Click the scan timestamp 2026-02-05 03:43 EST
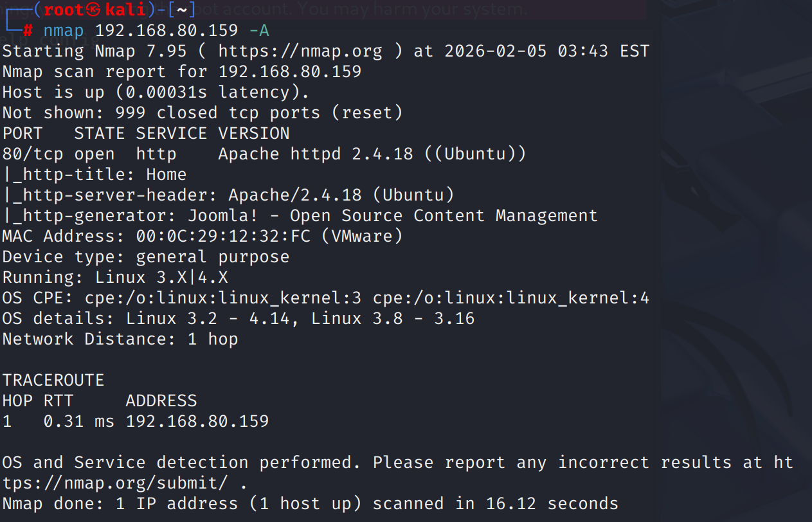 click(546, 51)
